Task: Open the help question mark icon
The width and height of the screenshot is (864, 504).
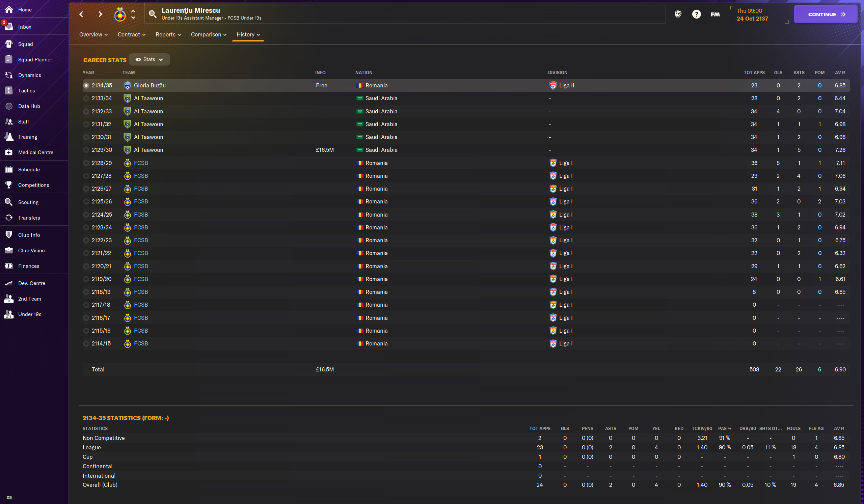Action: (696, 14)
